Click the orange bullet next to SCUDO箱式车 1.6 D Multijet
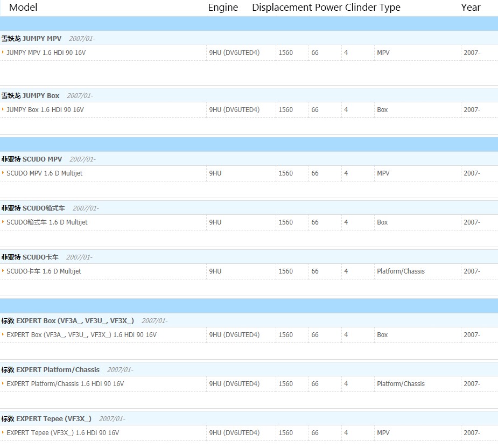 point(3,222)
